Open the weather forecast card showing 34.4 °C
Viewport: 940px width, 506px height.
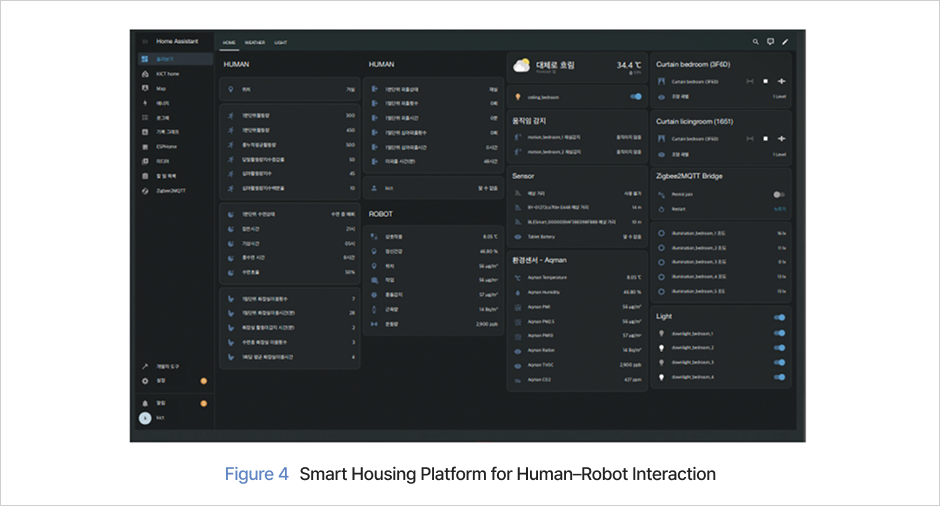[577, 67]
